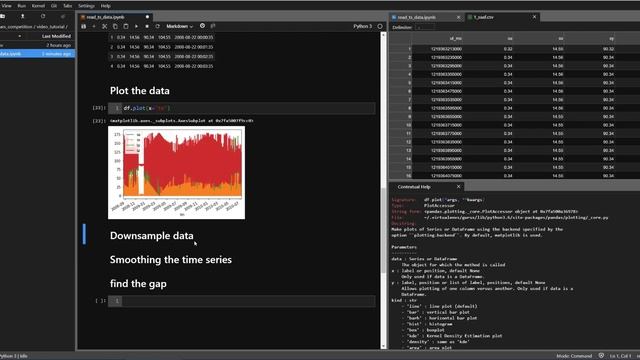Viewport: 640px width, 360px height.
Task: Run the selected cell with the play icon
Action: click(136, 26)
